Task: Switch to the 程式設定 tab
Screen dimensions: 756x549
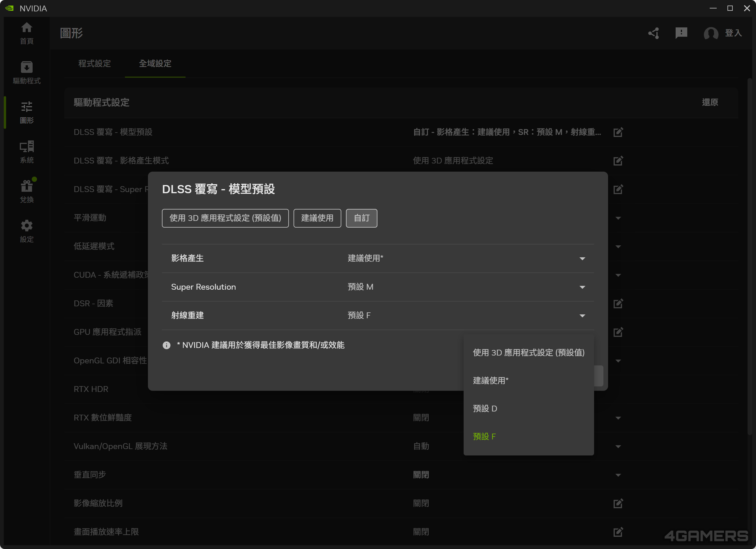Action: coord(94,63)
